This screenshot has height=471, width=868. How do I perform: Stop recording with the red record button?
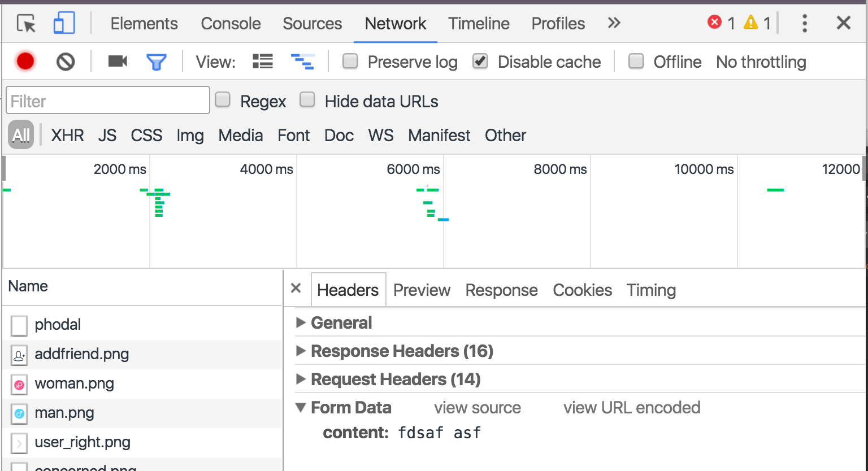click(25, 62)
